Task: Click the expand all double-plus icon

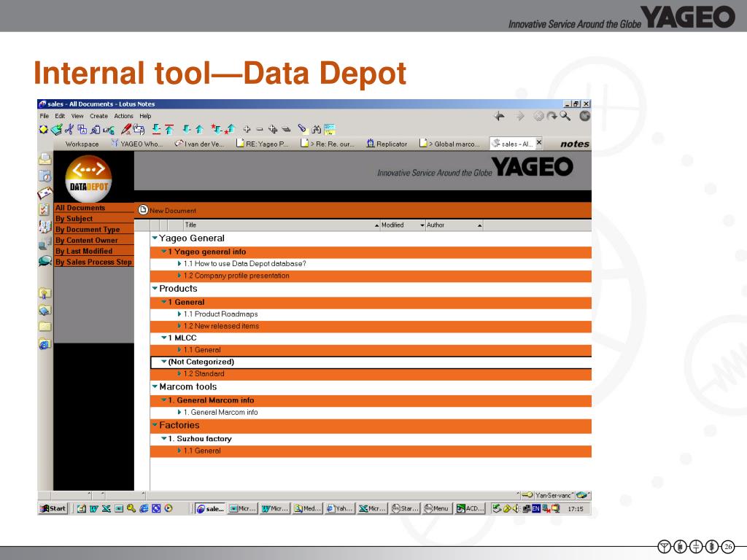Action: pyautogui.click(x=273, y=129)
